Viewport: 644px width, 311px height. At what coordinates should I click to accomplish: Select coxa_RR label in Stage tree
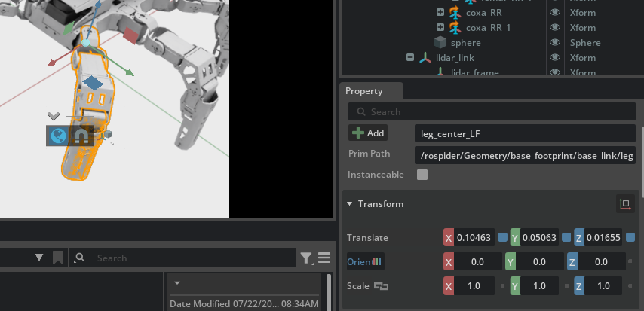click(484, 13)
